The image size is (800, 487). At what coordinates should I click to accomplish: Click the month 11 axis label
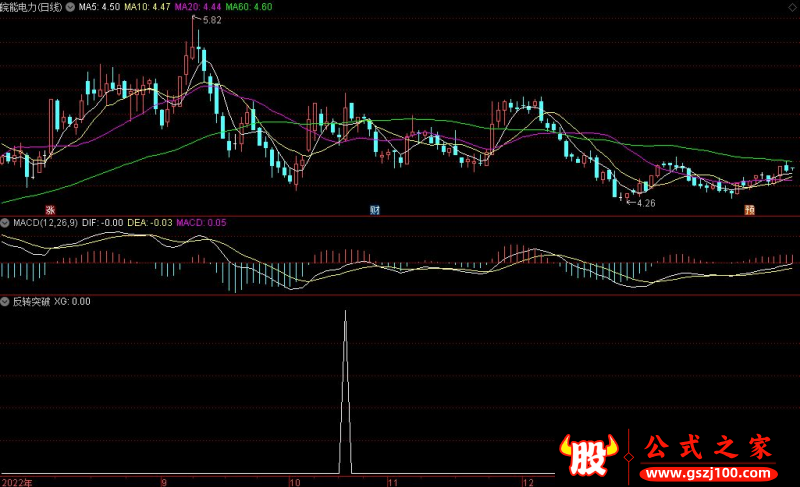click(x=392, y=482)
